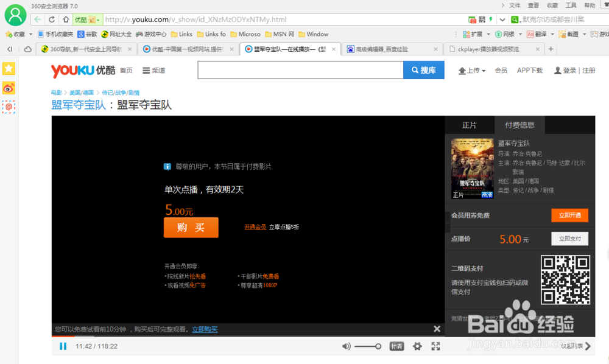Image resolution: width=609 pixels, height=364 pixels.
Task: Open the 工具 menu
Action: (571, 5)
